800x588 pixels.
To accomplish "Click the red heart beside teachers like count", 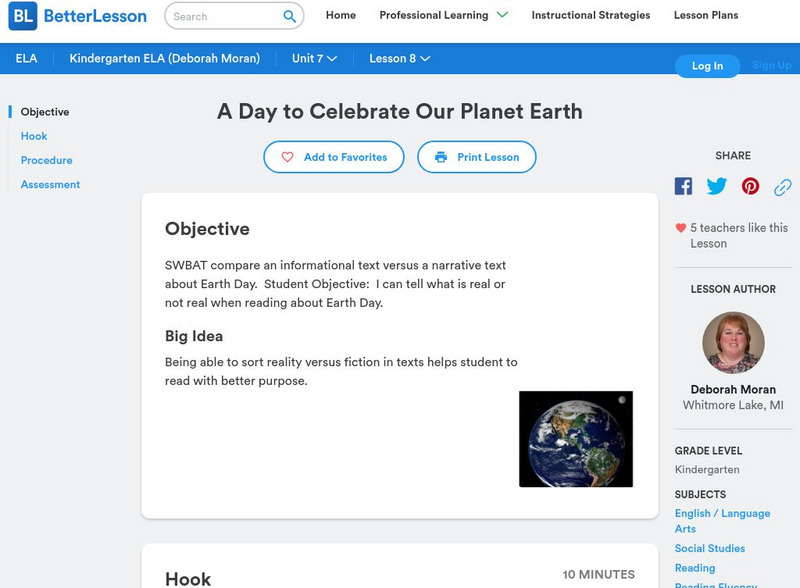I will (x=681, y=228).
